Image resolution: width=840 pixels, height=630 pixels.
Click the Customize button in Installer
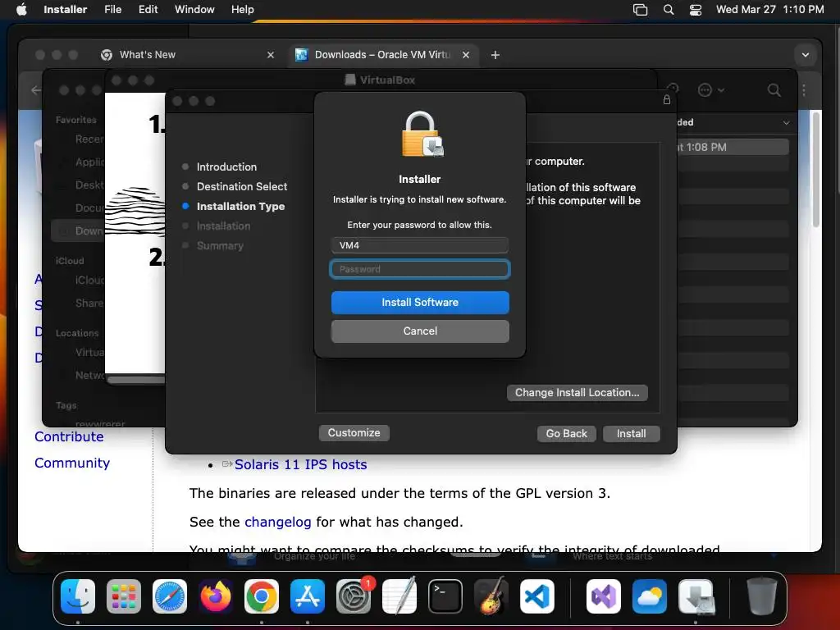click(x=354, y=433)
